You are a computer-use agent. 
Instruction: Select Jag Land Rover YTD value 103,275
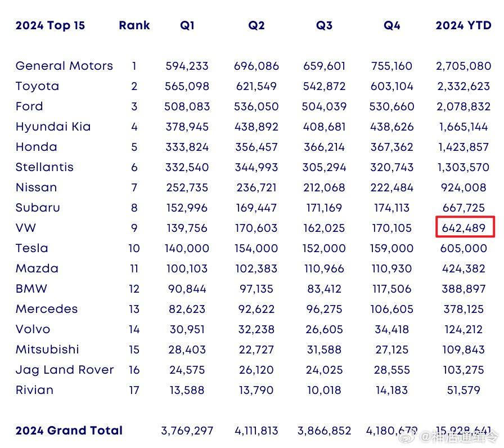pos(463,370)
